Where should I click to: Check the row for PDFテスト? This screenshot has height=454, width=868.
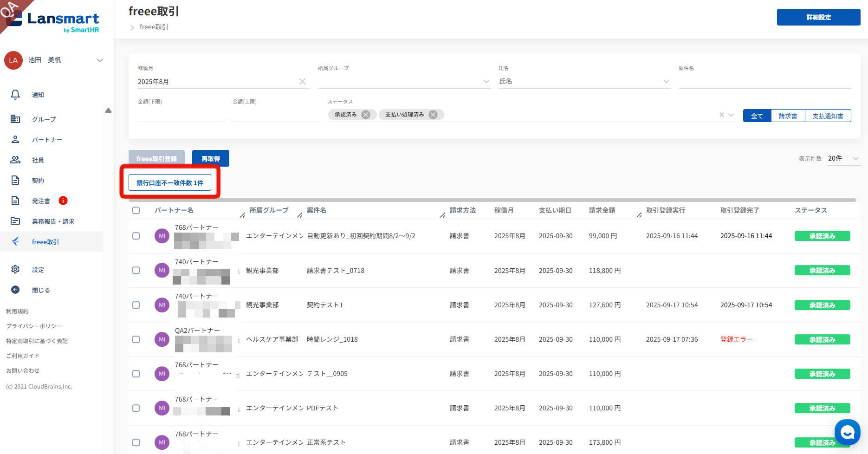(x=136, y=408)
